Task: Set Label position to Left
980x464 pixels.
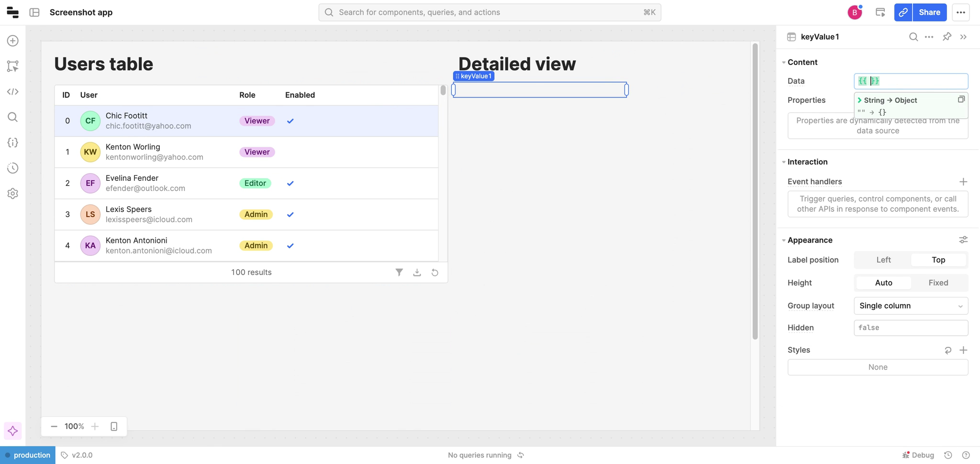Action: (x=883, y=260)
